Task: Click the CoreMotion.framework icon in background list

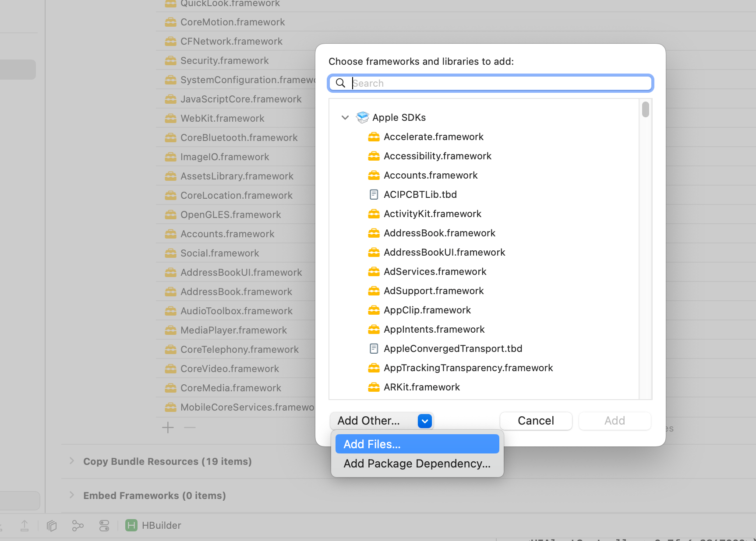Action: pos(170,22)
